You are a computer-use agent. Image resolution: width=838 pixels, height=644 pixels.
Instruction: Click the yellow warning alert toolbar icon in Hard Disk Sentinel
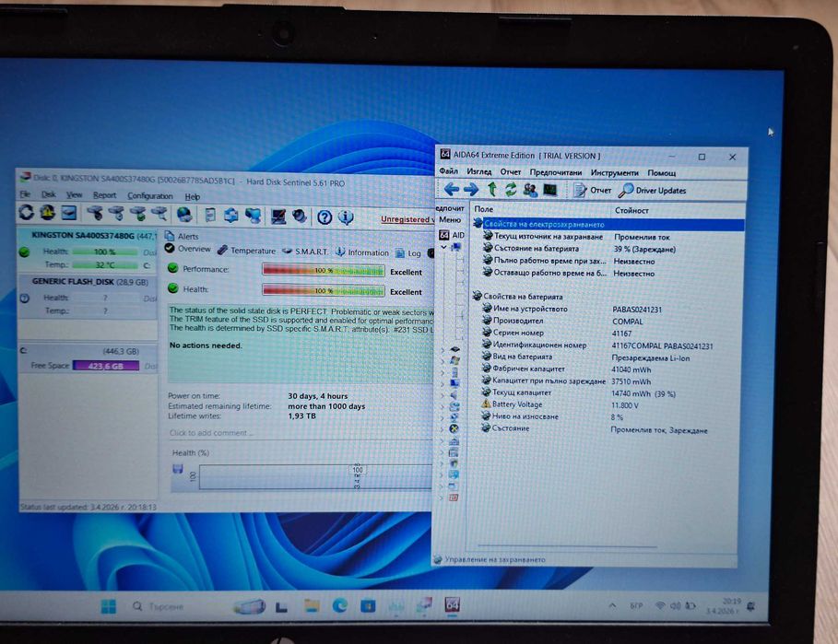(x=48, y=212)
